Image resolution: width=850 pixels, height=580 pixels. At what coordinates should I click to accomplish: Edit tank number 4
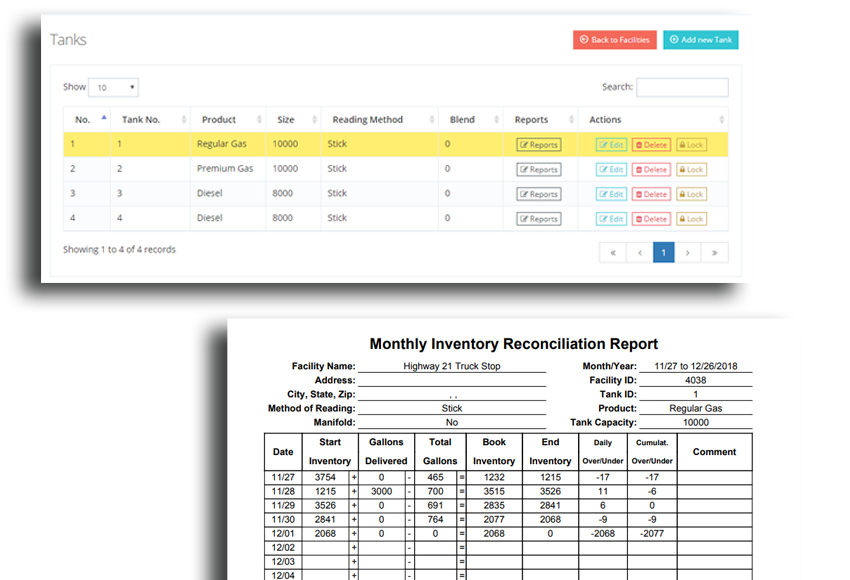611,219
